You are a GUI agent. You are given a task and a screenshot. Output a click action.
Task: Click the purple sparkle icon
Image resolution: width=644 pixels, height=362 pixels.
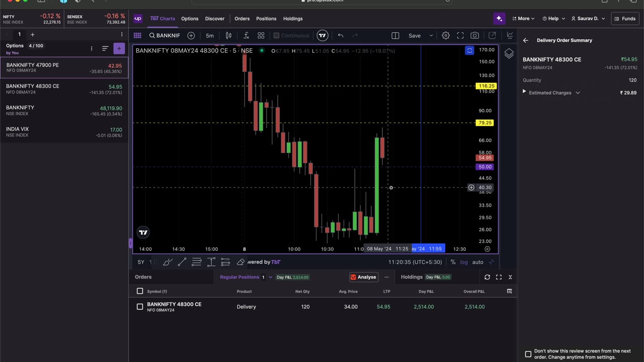click(x=499, y=19)
